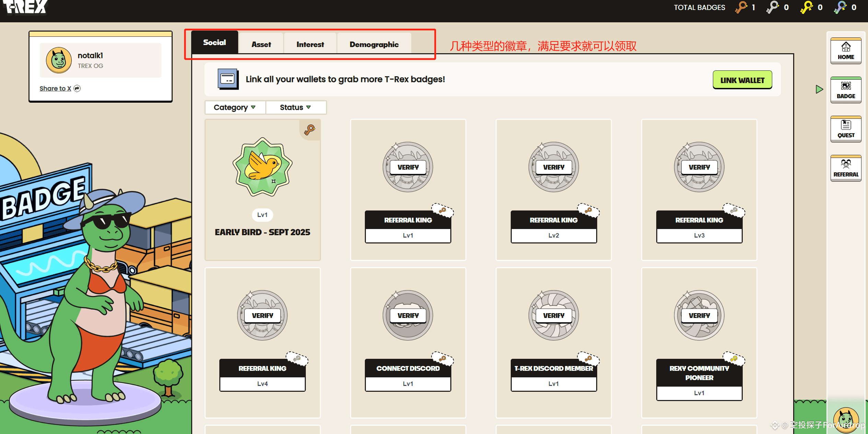Click the wallet card icon in banner

coord(228,79)
